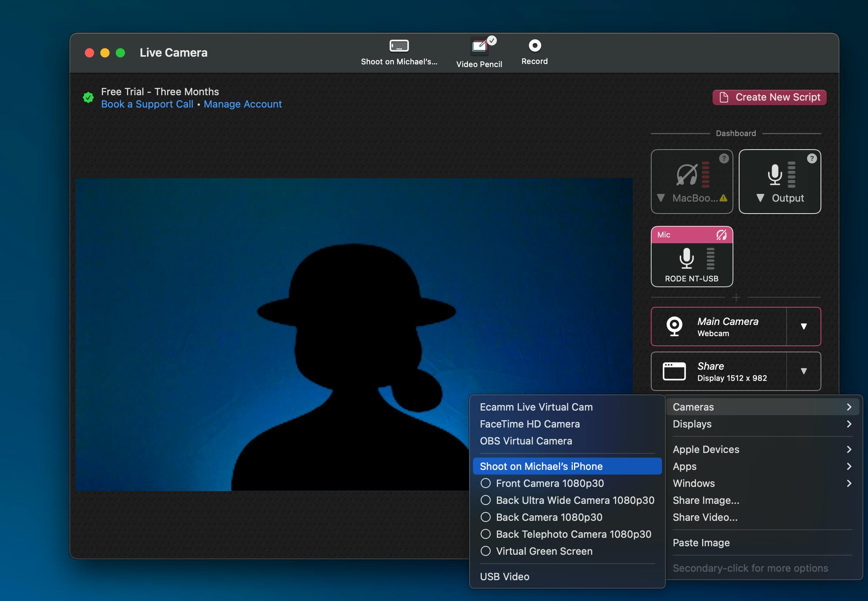Open the help icon on MacBook tile

(724, 158)
